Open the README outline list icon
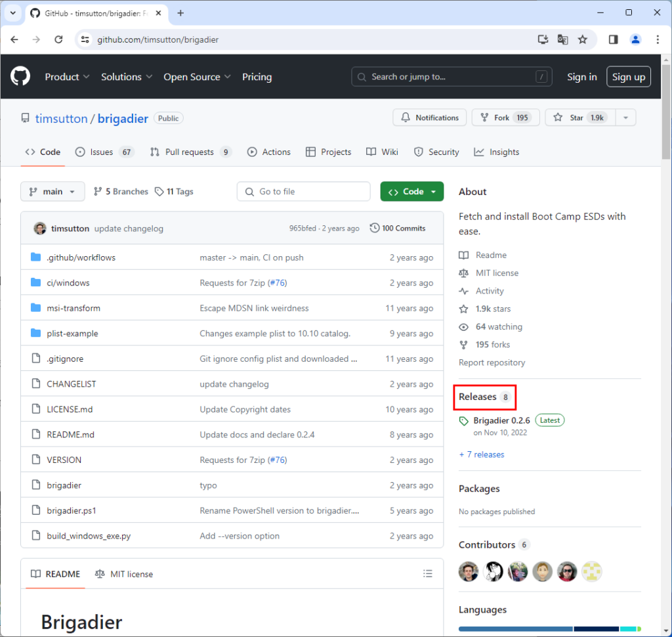 click(x=428, y=574)
